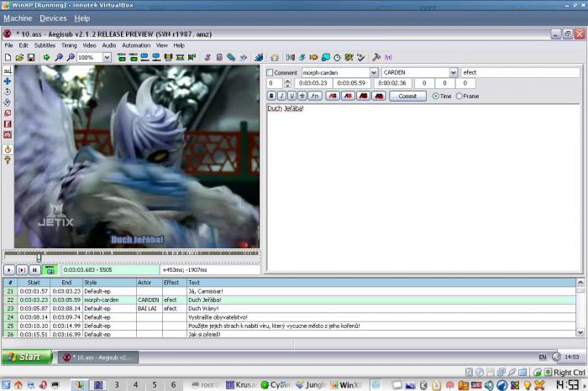This screenshot has height=391, width=588.
Task: Click the Resample Resolution toolbar icon
Action: pyautogui.click(x=326, y=57)
